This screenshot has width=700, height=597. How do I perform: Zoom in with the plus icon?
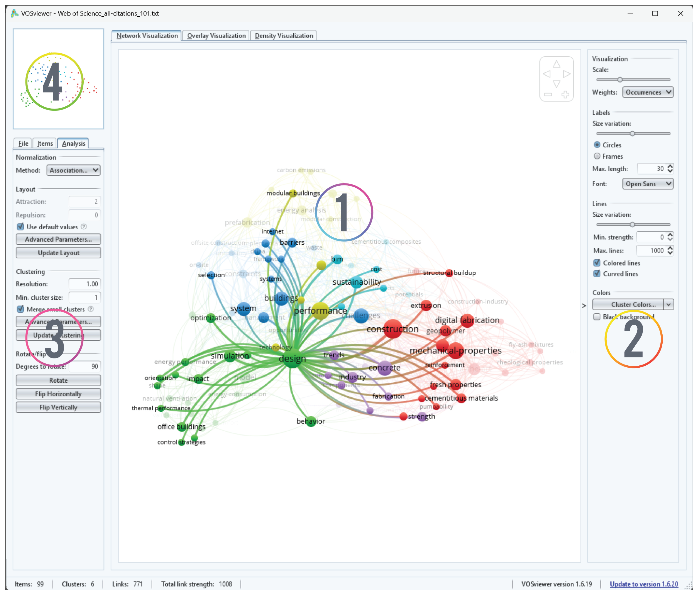click(565, 95)
